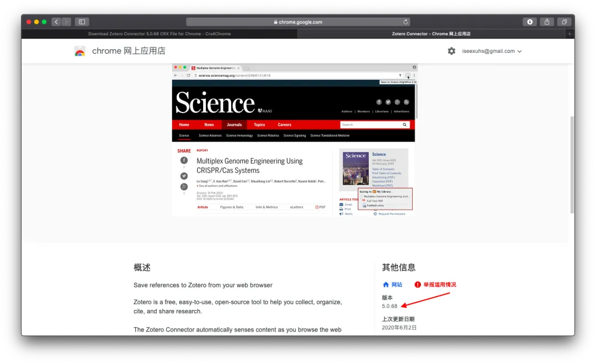Screen dimensions: 596x364
Task: Click the web store page scrollbar
Action: click(x=572, y=164)
